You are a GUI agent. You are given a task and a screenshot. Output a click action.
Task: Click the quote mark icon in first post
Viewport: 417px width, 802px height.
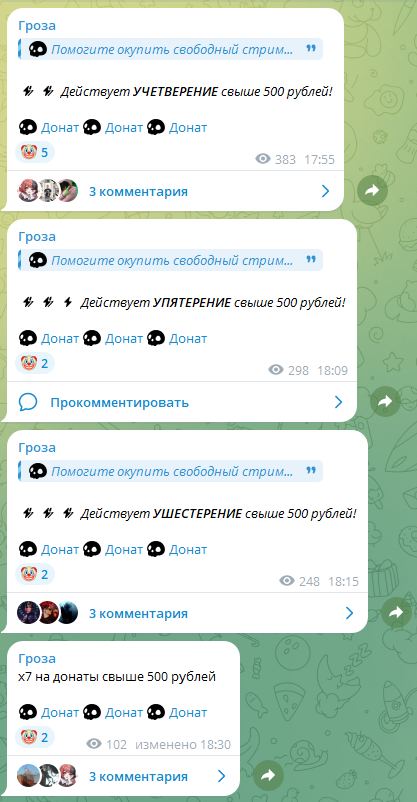(311, 49)
